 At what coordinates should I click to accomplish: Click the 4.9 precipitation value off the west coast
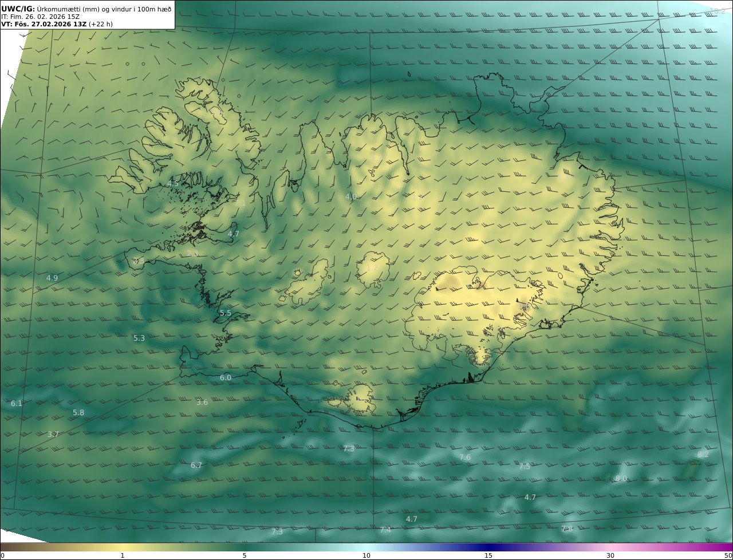point(52,278)
